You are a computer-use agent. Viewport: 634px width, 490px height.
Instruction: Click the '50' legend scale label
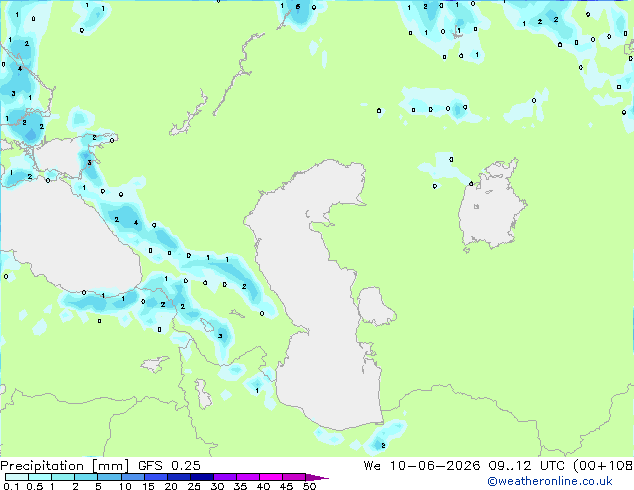click(309, 486)
